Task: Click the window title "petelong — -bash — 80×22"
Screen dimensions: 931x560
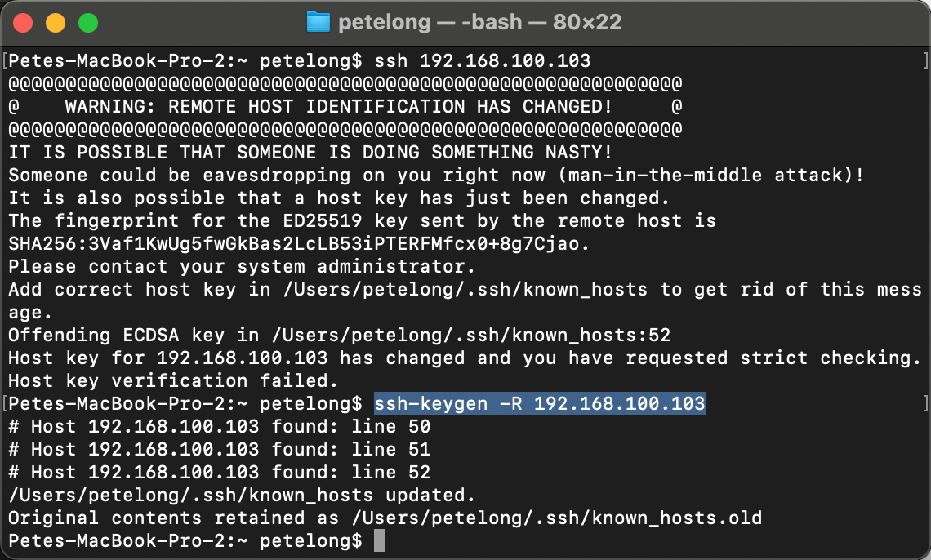Action: pos(479,22)
